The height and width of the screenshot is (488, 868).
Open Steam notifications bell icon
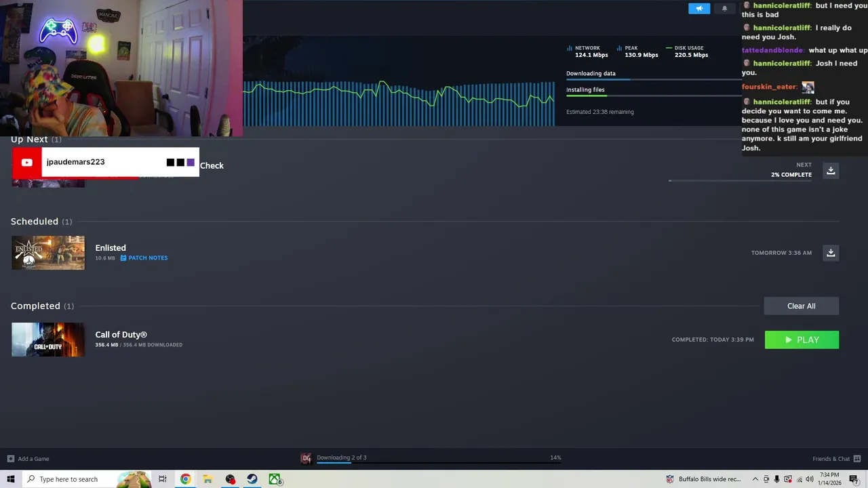point(724,8)
